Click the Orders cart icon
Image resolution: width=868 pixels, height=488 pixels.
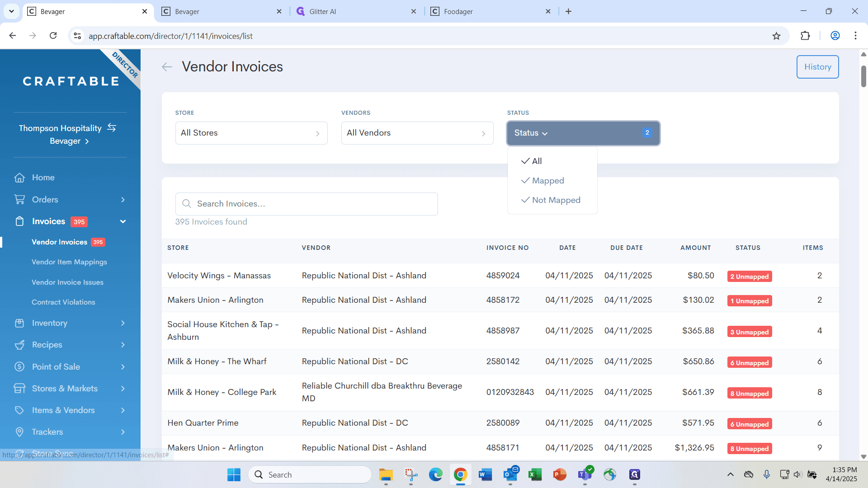[x=19, y=199]
